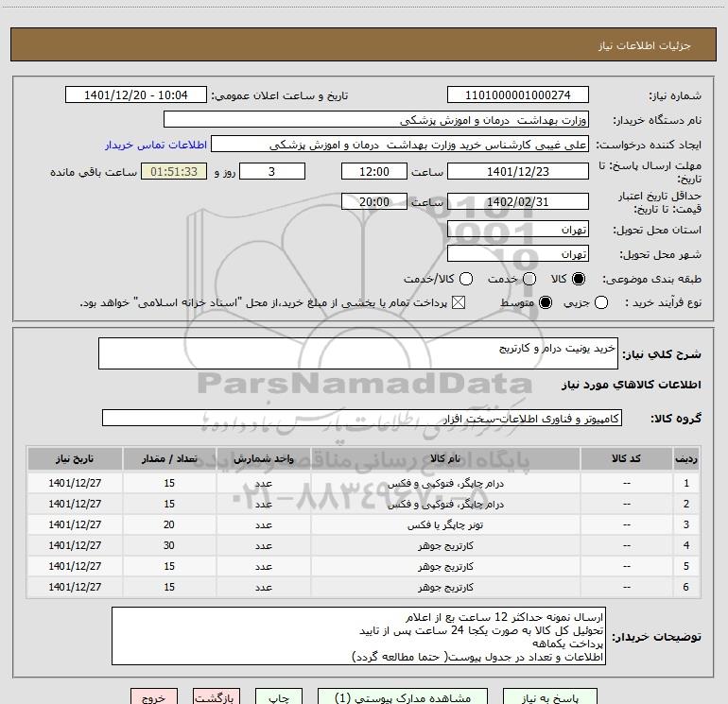The image size is (728, 704).
Task: Click the need number field 1101000001000274
Action: pos(518,95)
